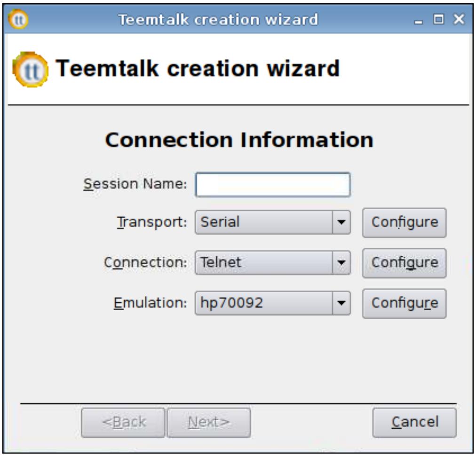Open the Connection dropdown showing Telnet
This screenshot has height=455, width=476.
coord(273,263)
